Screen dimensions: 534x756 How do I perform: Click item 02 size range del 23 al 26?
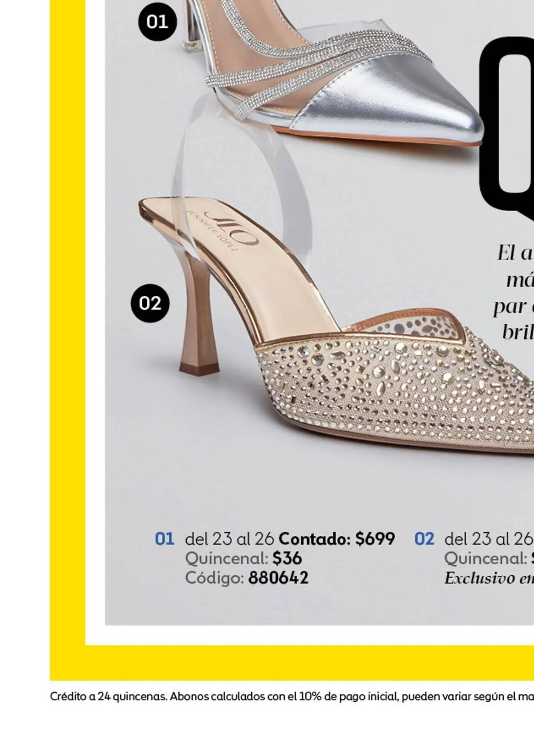489,539
